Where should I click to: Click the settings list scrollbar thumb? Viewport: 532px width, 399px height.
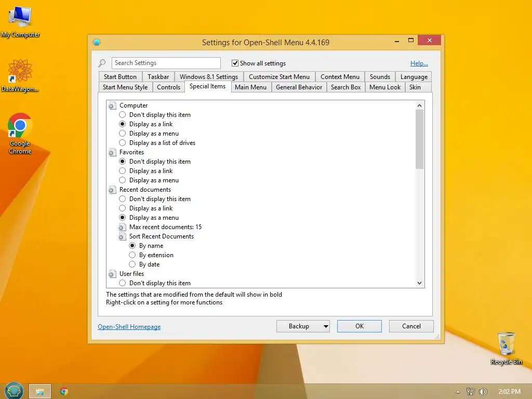[x=420, y=139]
